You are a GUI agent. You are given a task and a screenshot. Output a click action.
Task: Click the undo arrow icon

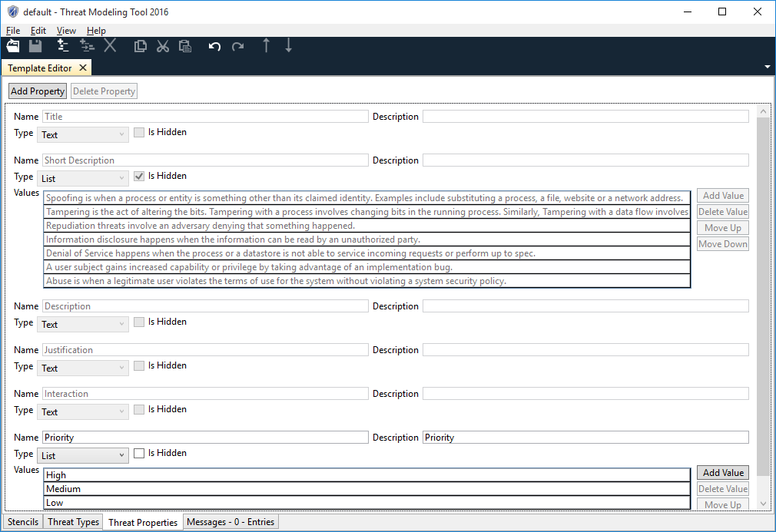214,46
